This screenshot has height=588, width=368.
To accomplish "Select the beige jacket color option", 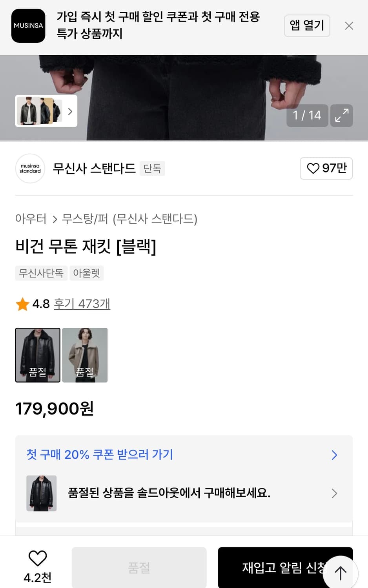I will pos(85,355).
